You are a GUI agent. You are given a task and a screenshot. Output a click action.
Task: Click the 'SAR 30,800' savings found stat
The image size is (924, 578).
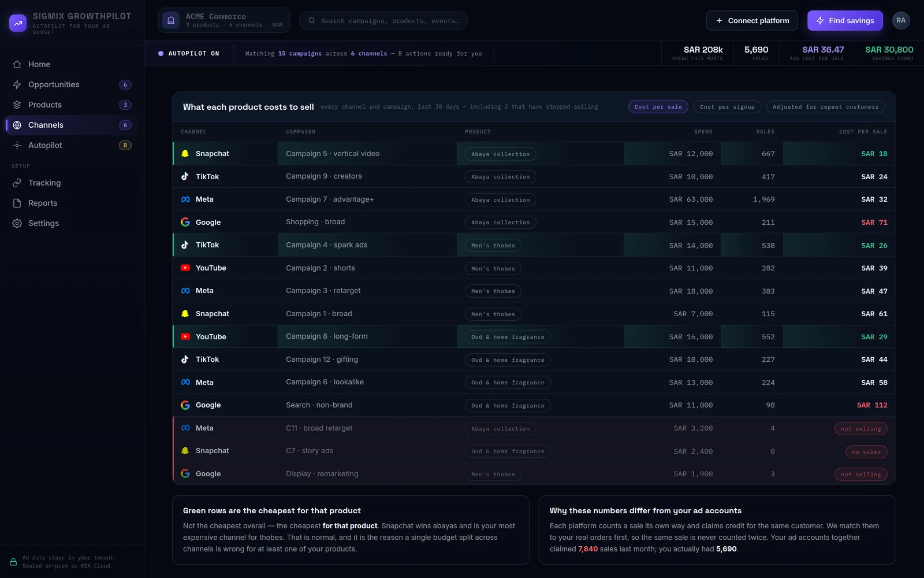[889, 53]
